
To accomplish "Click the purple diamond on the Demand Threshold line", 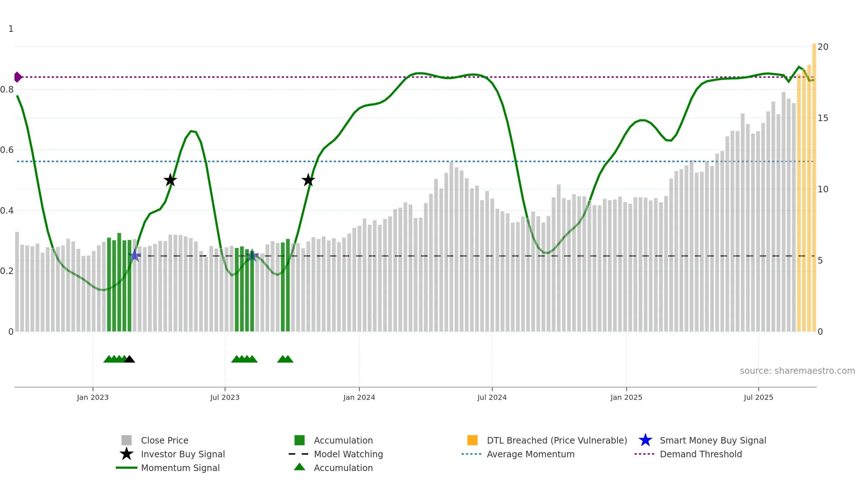I will 18,77.
